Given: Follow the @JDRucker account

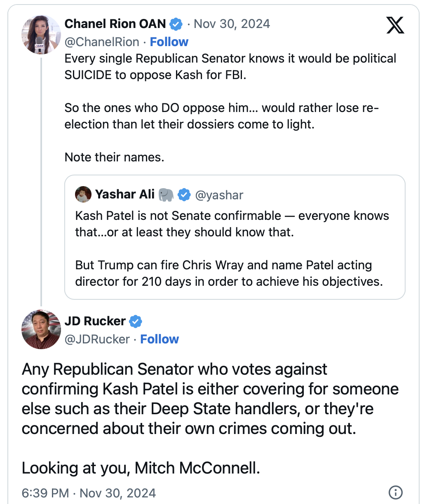Looking at the screenshot, I should point(160,339).
